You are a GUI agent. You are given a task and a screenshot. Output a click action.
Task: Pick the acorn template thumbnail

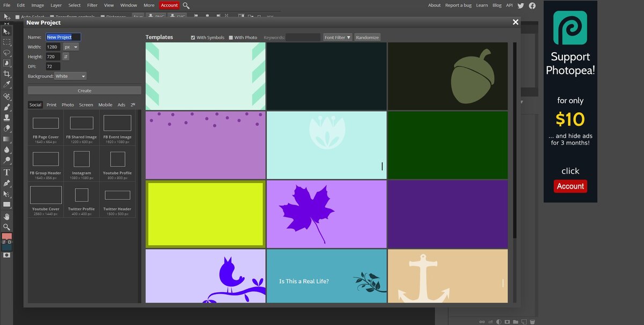(448, 76)
